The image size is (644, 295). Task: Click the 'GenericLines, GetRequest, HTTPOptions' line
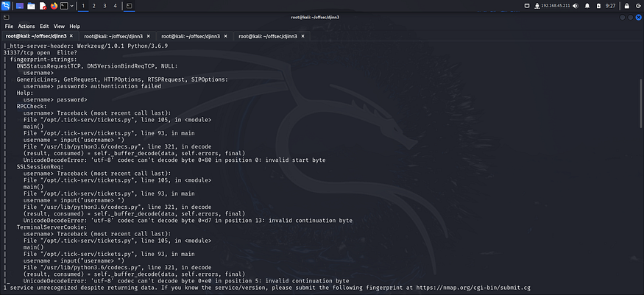122,79
